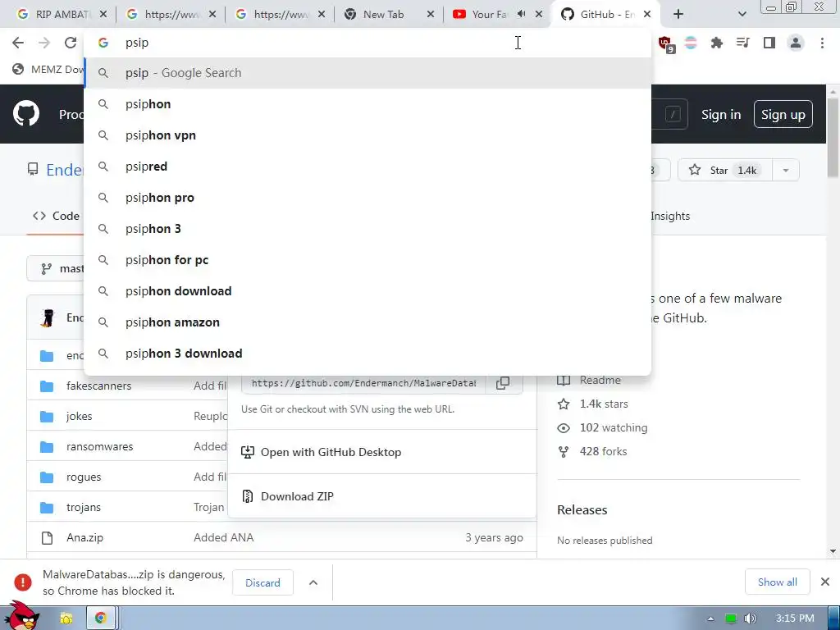Close the New Tab tab
840x630 pixels.
coord(430,15)
